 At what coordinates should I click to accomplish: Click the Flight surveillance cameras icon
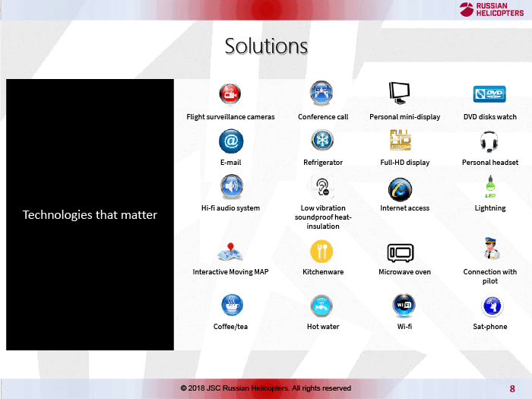(230, 94)
